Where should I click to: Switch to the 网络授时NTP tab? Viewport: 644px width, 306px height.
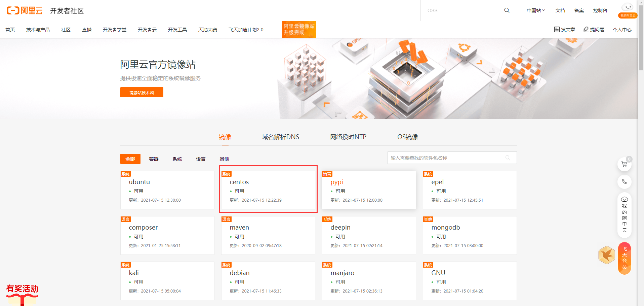click(348, 137)
